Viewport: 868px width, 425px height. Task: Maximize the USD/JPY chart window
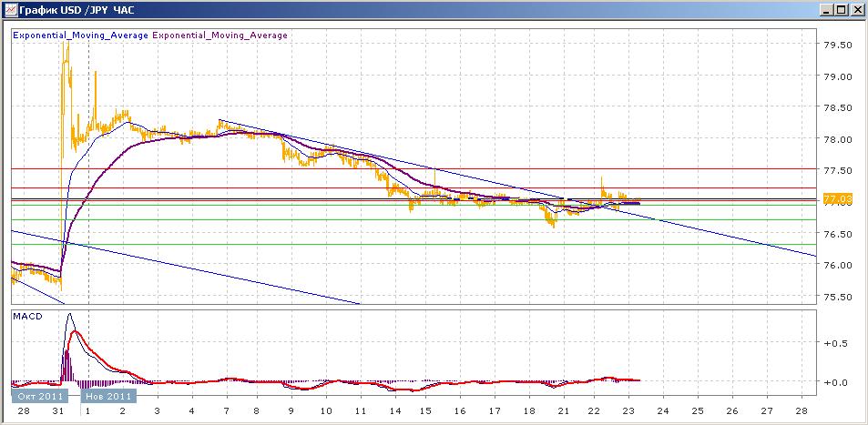[841, 9]
